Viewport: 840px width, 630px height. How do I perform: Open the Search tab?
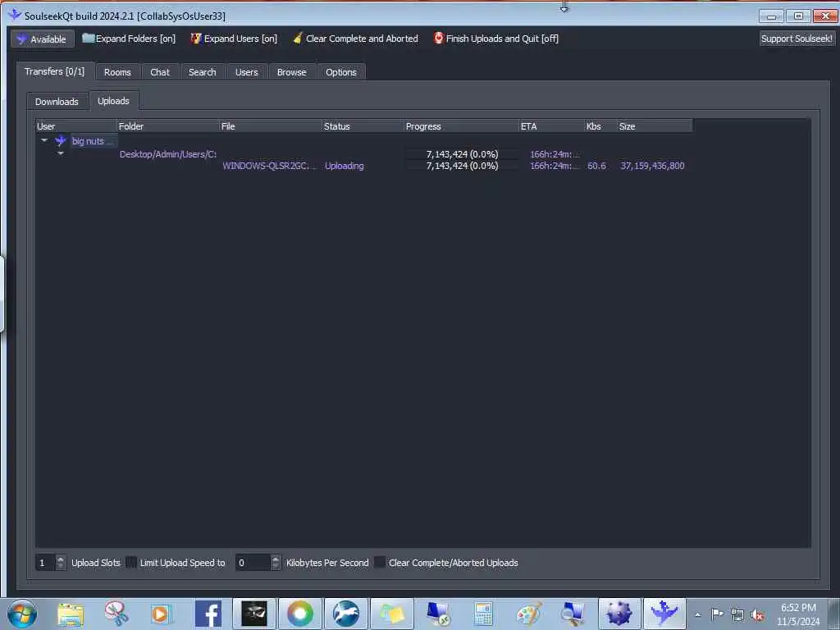click(x=202, y=72)
